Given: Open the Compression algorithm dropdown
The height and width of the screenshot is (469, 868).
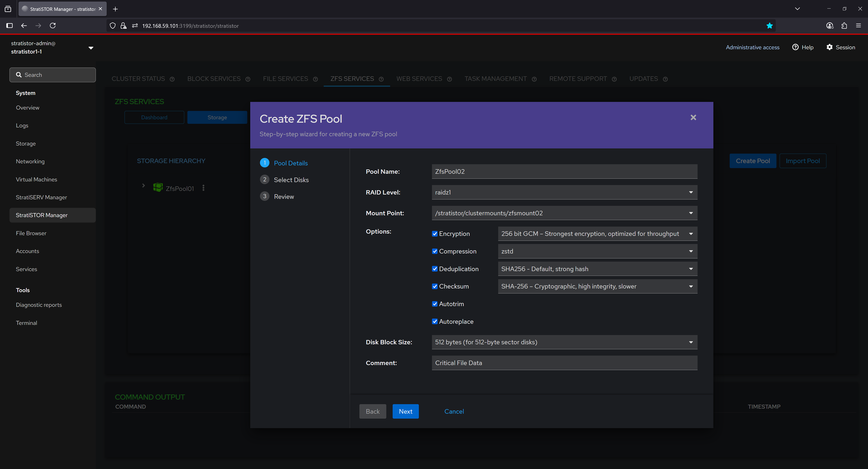Looking at the screenshot, I should (x=597, y=251).
